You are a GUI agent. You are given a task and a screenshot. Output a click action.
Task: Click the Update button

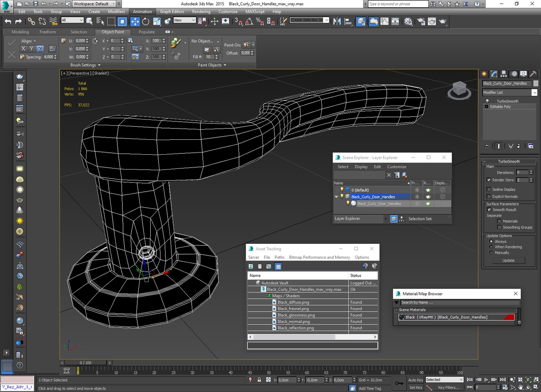pos(508,261)
